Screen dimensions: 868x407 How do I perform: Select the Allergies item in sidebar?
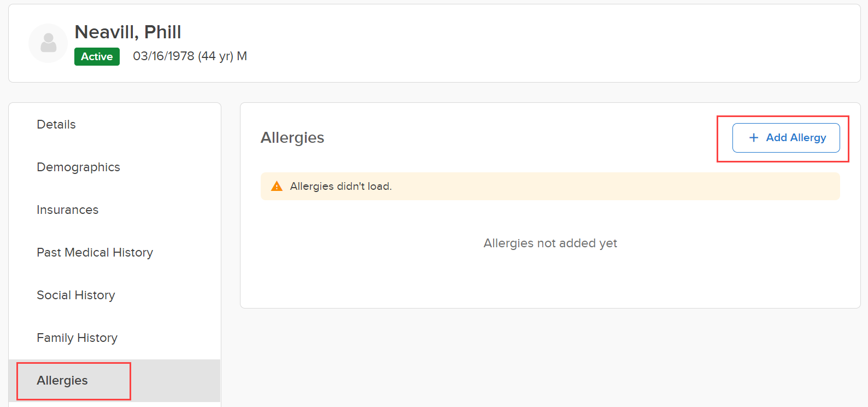[x=62, y=381]
